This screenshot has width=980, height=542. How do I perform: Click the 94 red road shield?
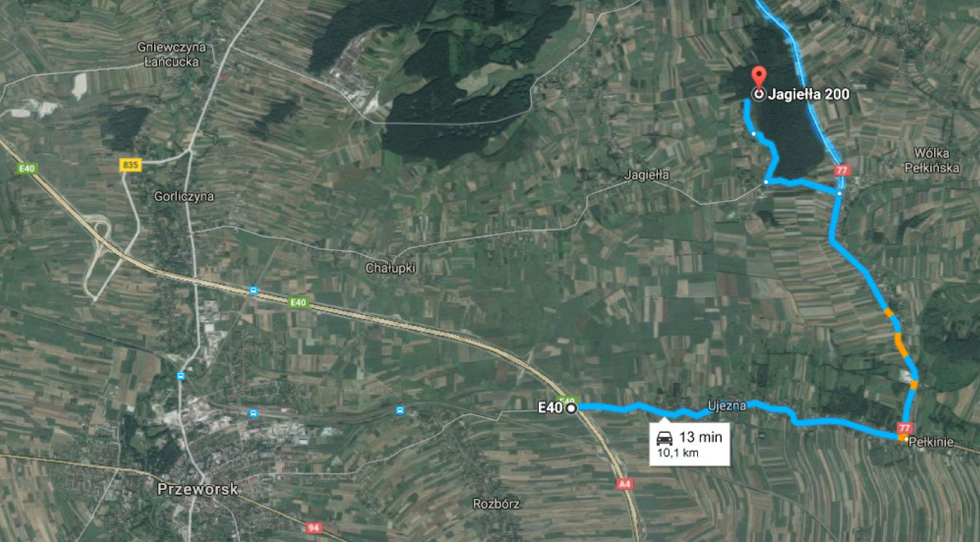click(x=313, y=528)
